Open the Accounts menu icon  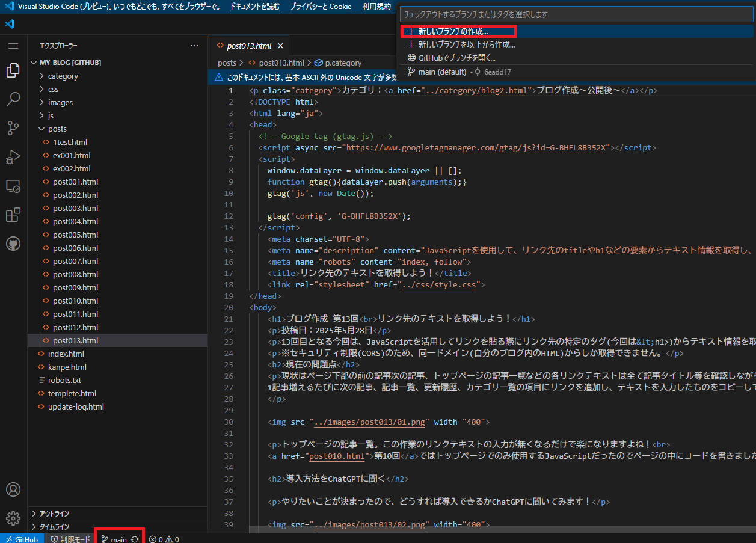13,489
